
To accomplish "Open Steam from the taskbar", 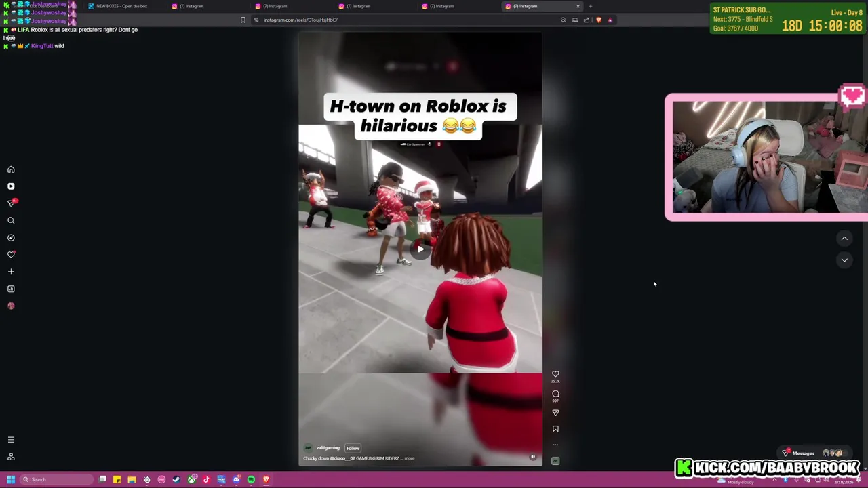I will pos(176,480).
